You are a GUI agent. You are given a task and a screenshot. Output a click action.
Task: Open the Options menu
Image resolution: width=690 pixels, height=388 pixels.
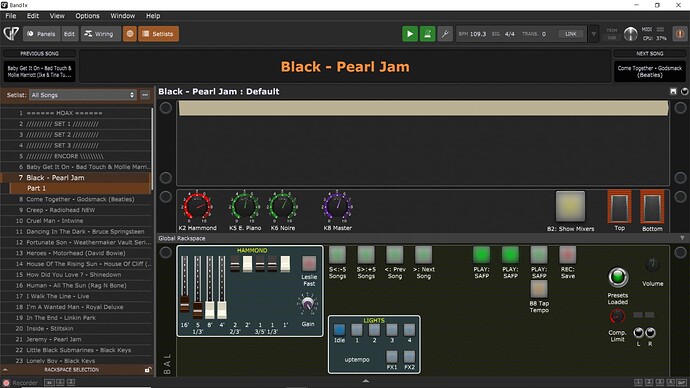point(87,16)
